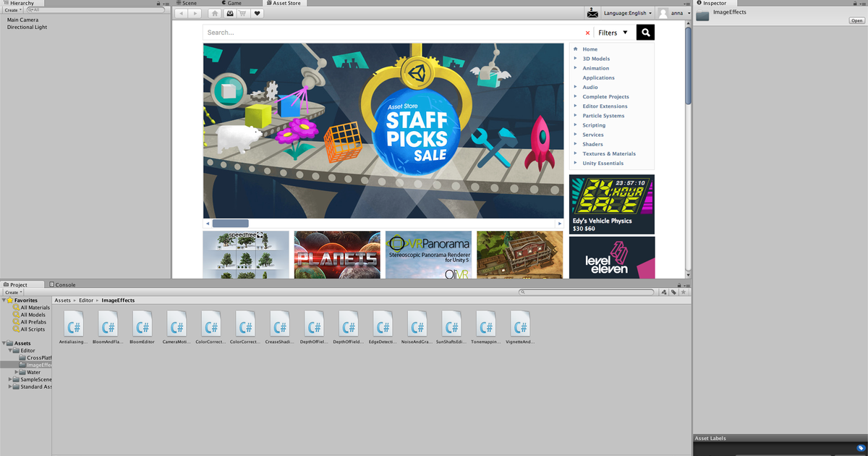Open the Filters dropdown

(613, 33)
